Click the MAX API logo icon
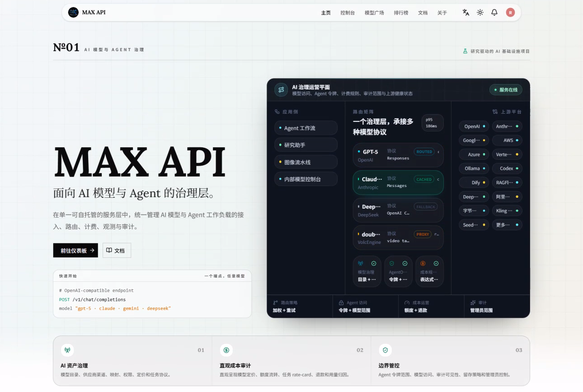 click(73, 12)
